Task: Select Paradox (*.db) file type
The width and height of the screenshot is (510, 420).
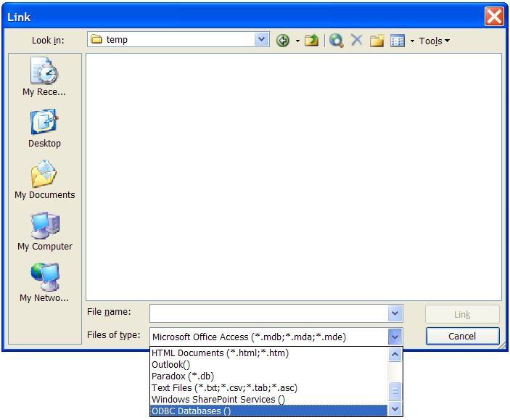Action: point(269,376)
